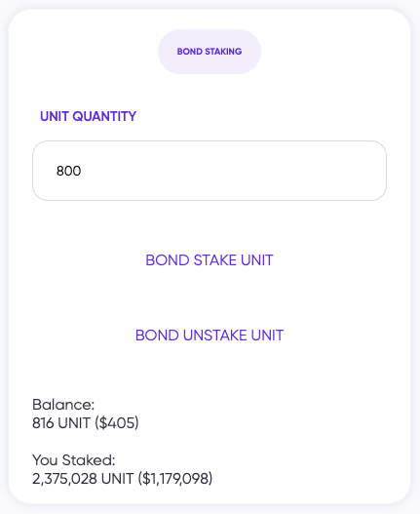Click the ($405) balance dollar value

coord(117,423)
